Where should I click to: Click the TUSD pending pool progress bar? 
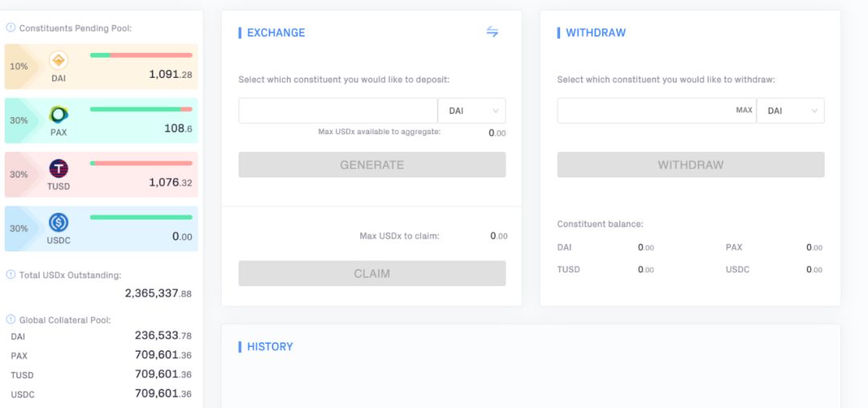(x=141, y=163)
